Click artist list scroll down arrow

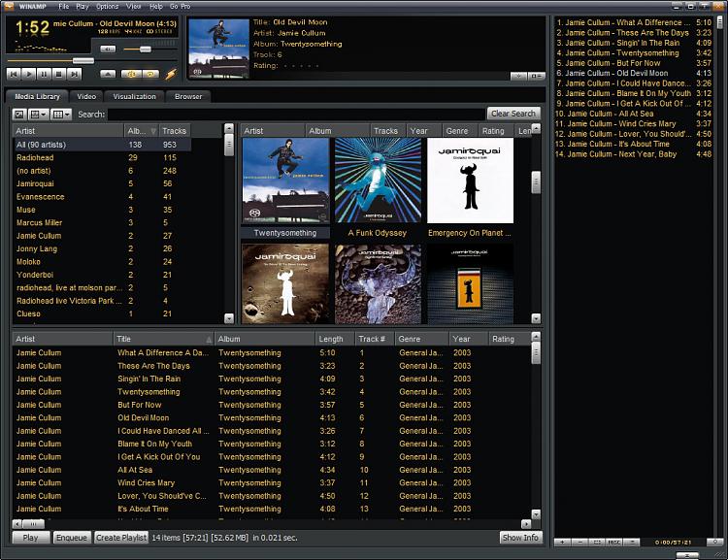click(229, 318)
